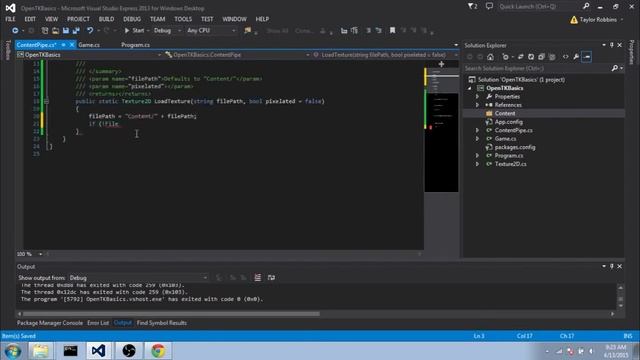Viewport: 640px width, 360px height.
Task: Open the EDIT menu
Action: pyautogui.click(x=30, y=19)
